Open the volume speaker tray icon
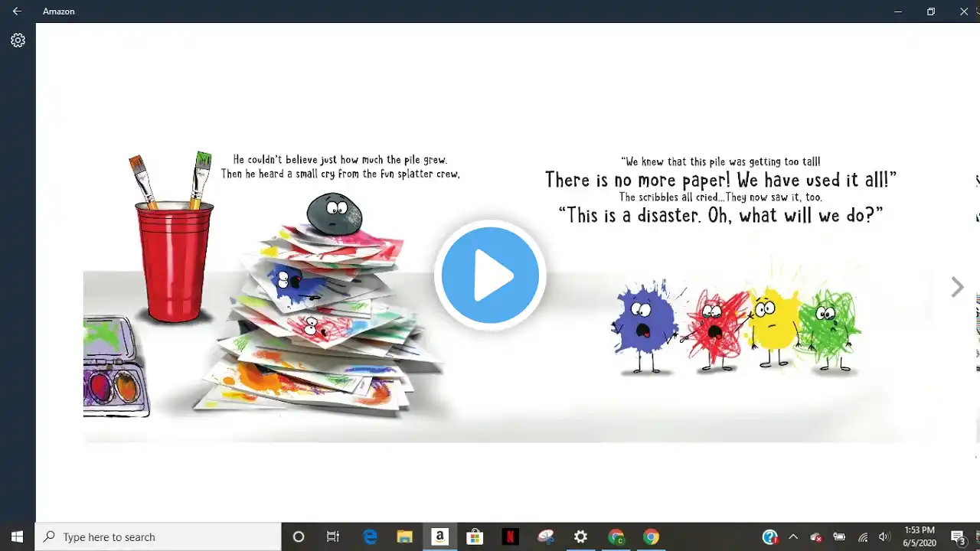 (x=884, y=536)
